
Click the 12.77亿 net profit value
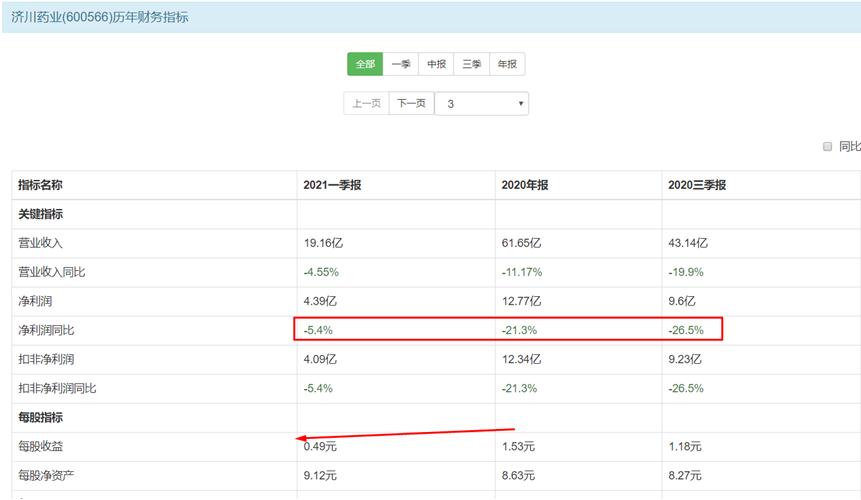pyautogui.click(x=521, y=301)
